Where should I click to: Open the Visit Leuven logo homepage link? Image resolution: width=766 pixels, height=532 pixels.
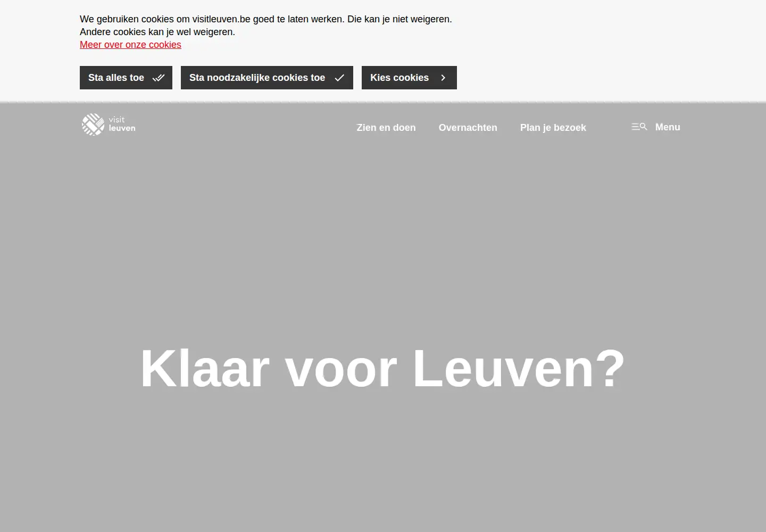[109, 124]
